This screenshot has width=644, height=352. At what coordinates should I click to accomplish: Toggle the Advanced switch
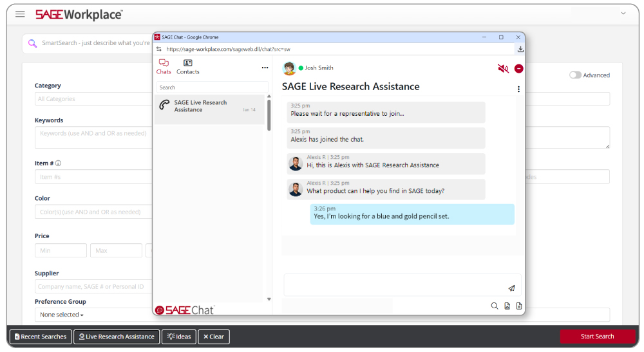575,75
